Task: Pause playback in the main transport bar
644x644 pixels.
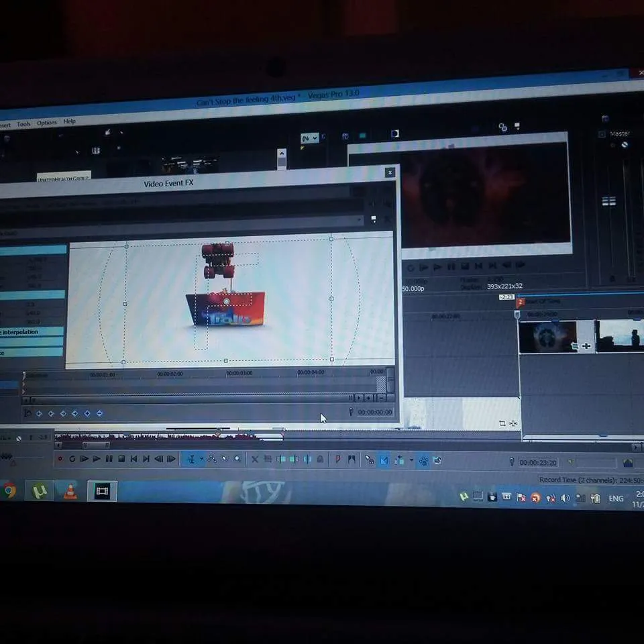Action: [x=109, y=459]
